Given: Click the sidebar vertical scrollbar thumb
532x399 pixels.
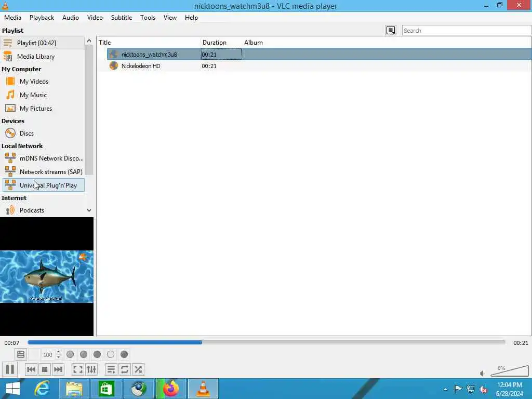Looking at the screenshot, I should 89,110.
